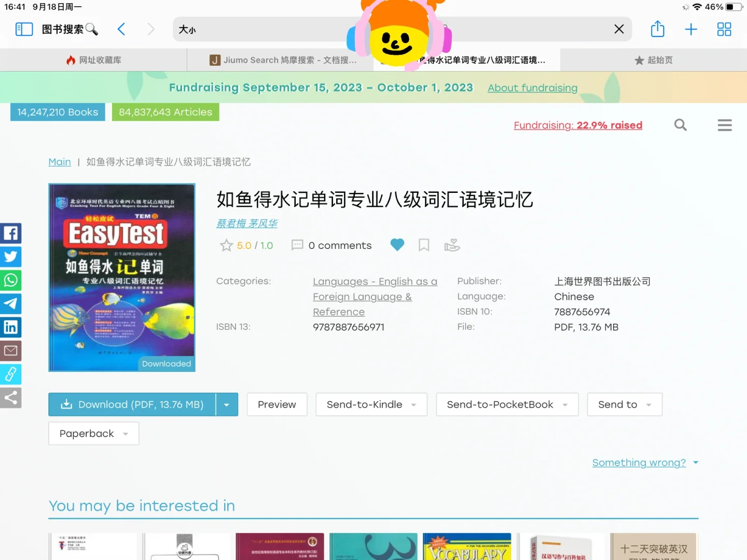Viewport: 747px width, 560px height.
Task: Open comments via speech bubble icon
Action: coord(297,245)
